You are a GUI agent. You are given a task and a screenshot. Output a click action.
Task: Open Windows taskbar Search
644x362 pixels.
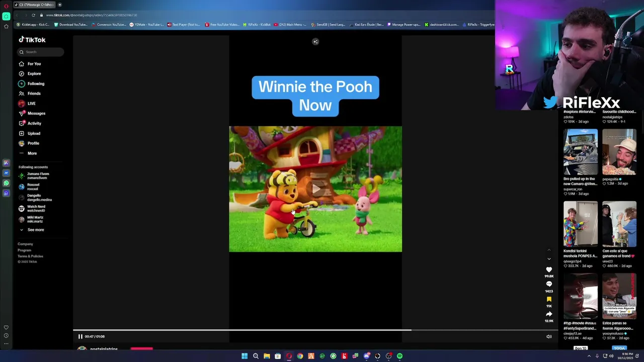point(256,356)
